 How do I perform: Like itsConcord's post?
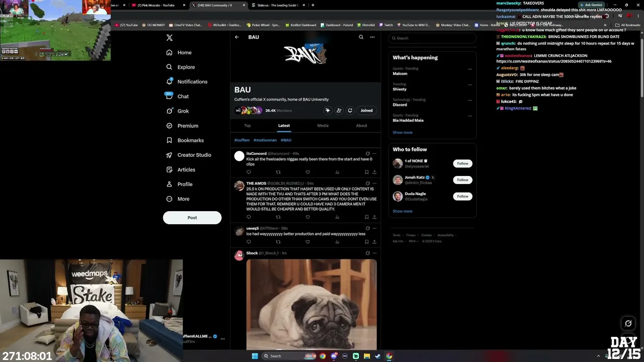coord(307,172)
